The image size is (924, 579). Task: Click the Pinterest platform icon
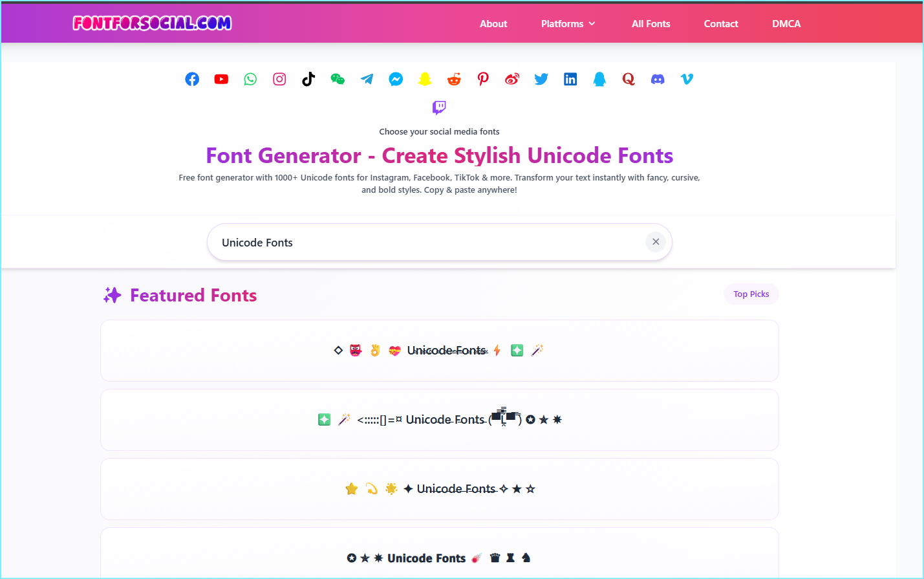click(483, 79)
